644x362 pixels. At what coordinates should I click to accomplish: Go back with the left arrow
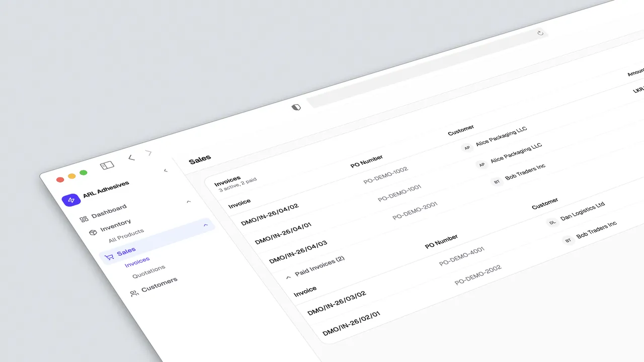click(131, 158)
